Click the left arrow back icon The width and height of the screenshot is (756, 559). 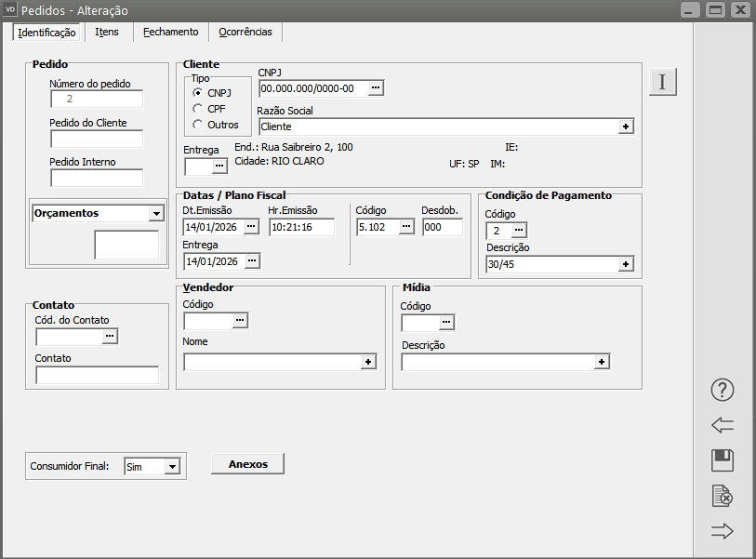tap(723, 425)
